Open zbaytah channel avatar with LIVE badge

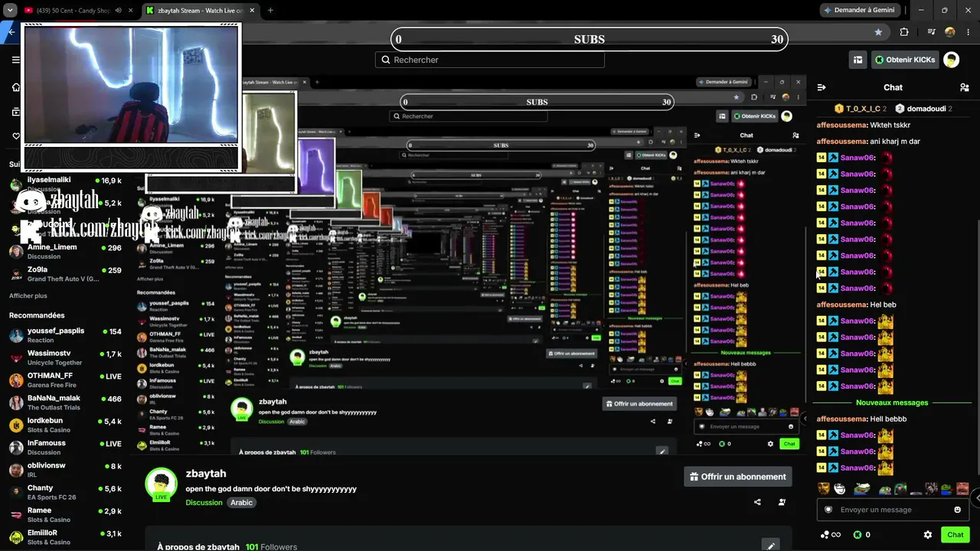tap(161, 484)
